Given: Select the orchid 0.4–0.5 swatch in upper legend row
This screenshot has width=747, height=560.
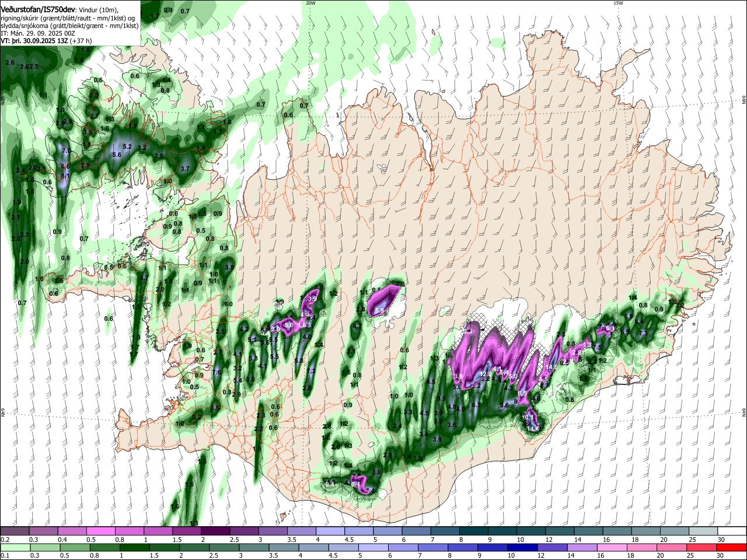Looking at the screenshot, I should [71, 531].
